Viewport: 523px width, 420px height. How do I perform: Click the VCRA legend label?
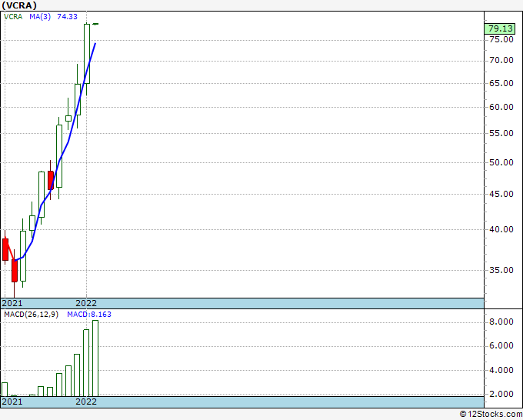point(13,17)
